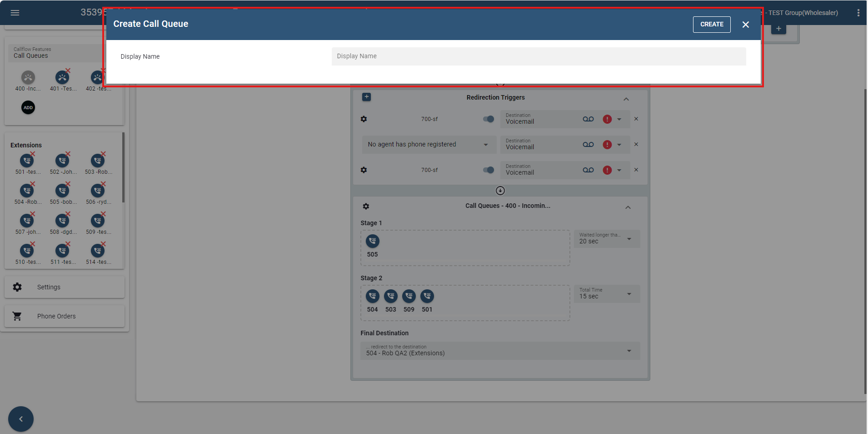Select extension 502 icon
The width and height of the screenshot is (868, 434).
tap(62, 161)
